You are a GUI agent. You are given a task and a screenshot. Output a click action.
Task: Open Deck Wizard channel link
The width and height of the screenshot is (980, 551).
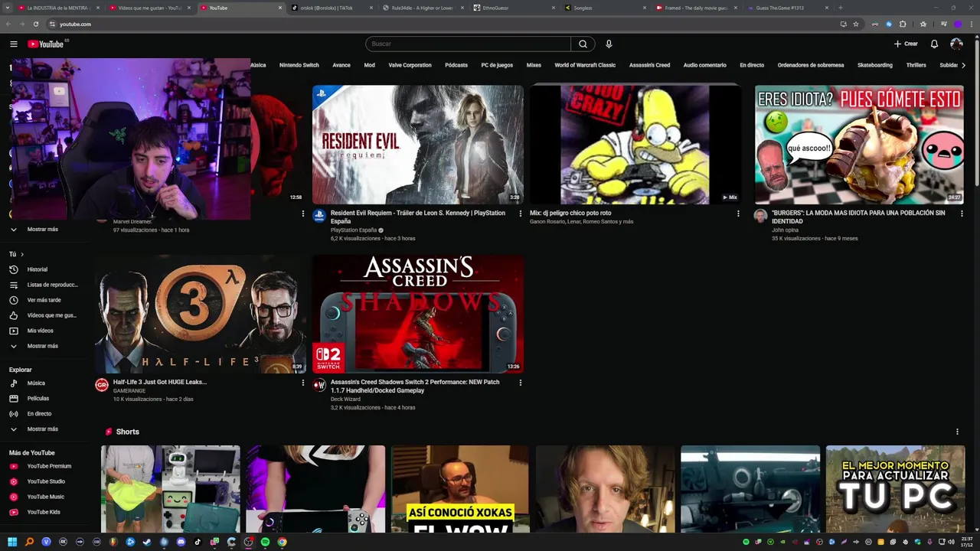[345, 399]
